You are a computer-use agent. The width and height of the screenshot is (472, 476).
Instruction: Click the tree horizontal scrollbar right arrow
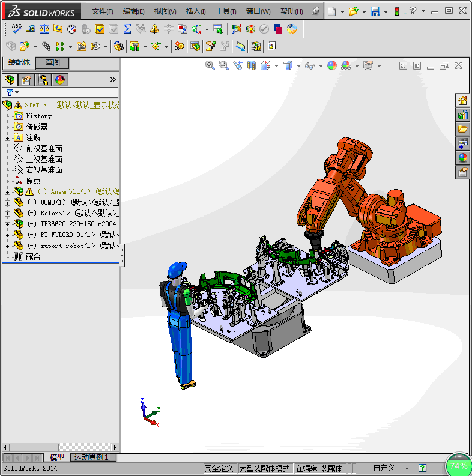coord(115,447)
